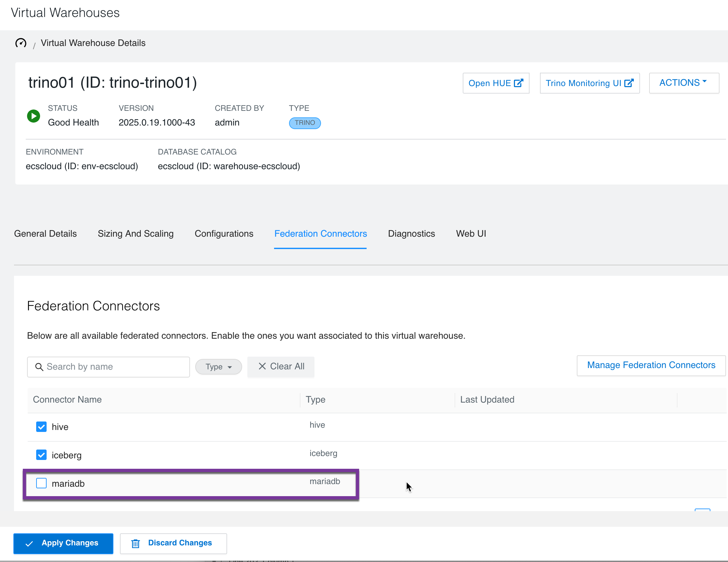This screenshot has width=728, height=562.
Task: Click the Trino Monitoring UI external link icon
Action: click(629, 83)
